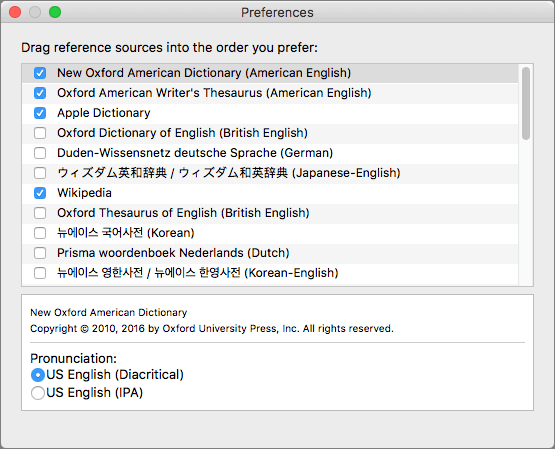Check the Korean dictionary checkbox
The image size is (555, 449).
[40, 233]
